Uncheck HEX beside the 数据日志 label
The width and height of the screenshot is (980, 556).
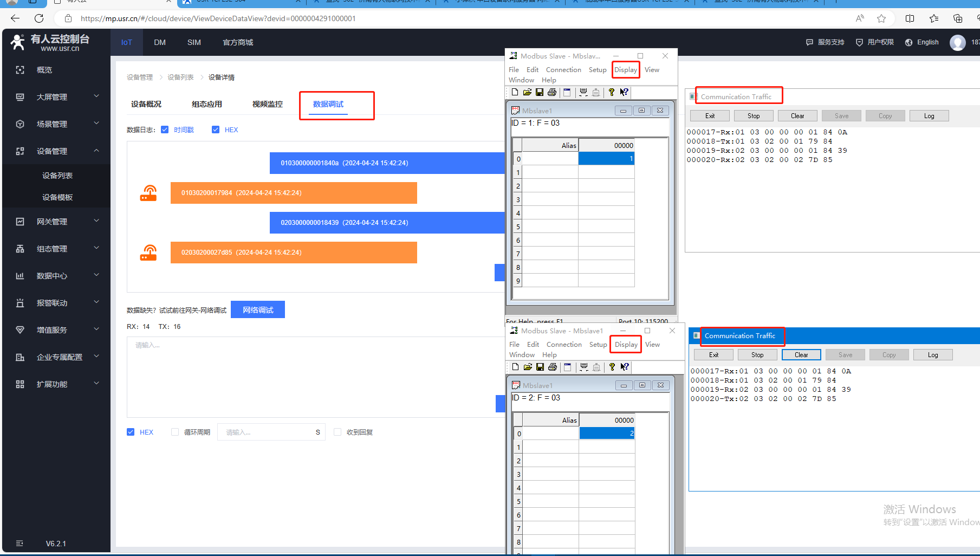[x=216, y=130]
